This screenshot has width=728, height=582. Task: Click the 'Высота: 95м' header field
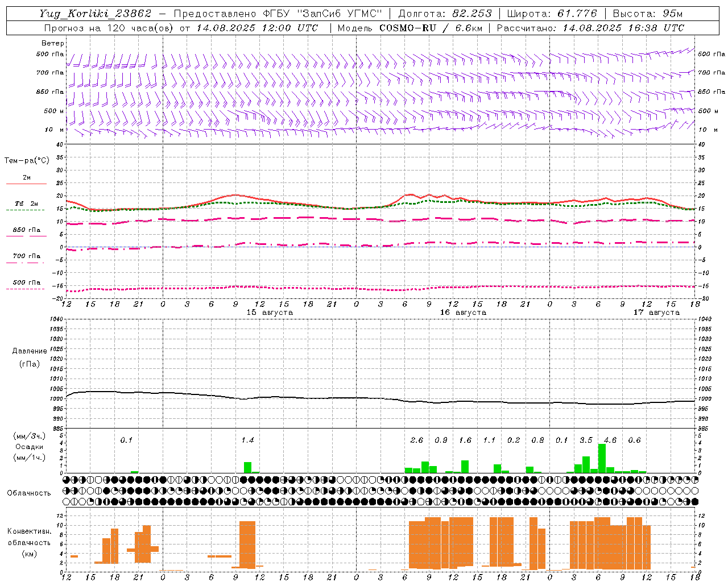[x=647, y=14]
